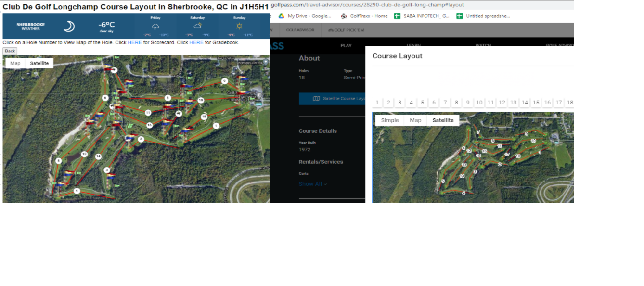Screen dimensions: 644x286
Task: Click the Year Built 1972 value
Action: (305, 149)
